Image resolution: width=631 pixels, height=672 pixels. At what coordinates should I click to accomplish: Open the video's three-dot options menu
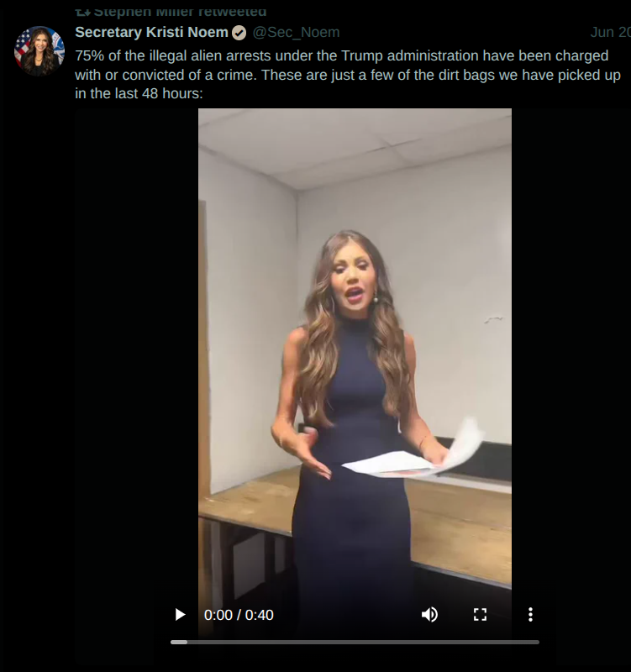[530, 615]
